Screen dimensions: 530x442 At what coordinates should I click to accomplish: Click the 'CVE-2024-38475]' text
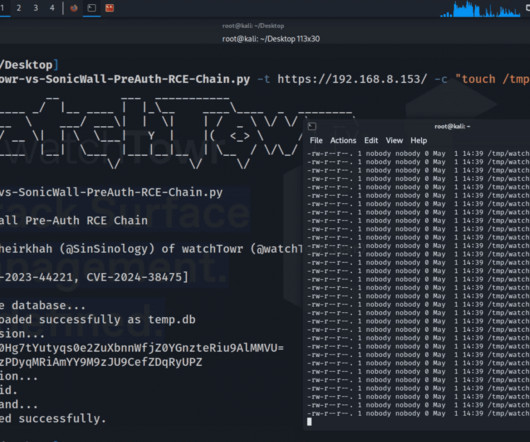(x=137, y=277)
